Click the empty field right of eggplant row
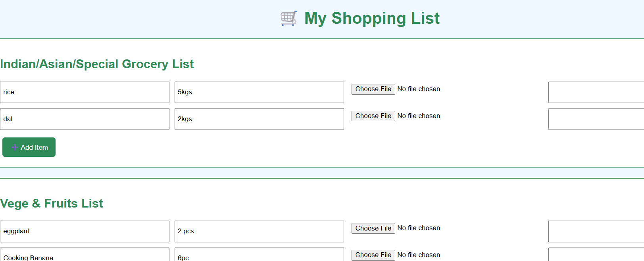 click(x=595, y=231)
